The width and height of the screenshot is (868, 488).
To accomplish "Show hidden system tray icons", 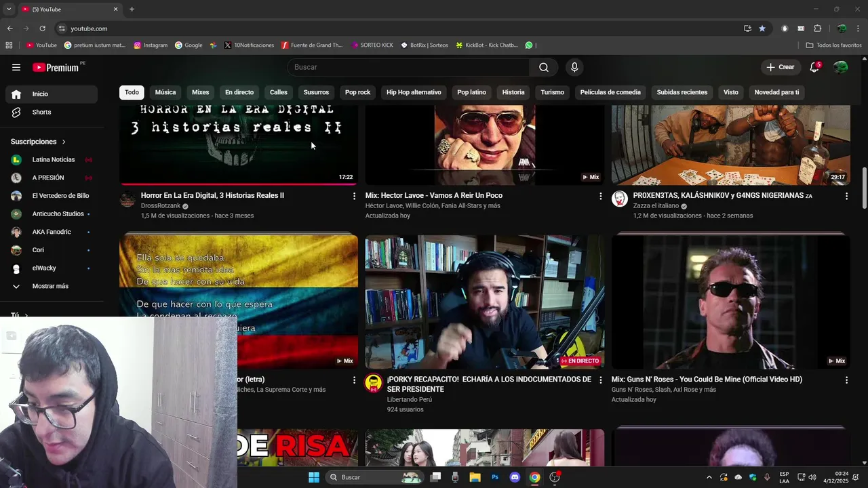I will pos(709,477).
